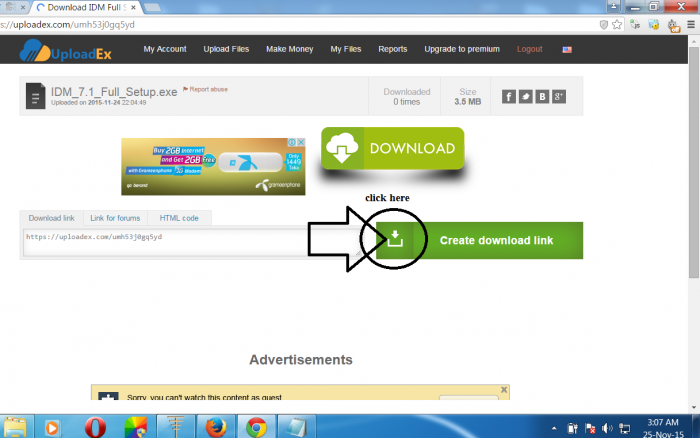
Task: Click Chrome icon in taskbar
Action: click(256, 427)
